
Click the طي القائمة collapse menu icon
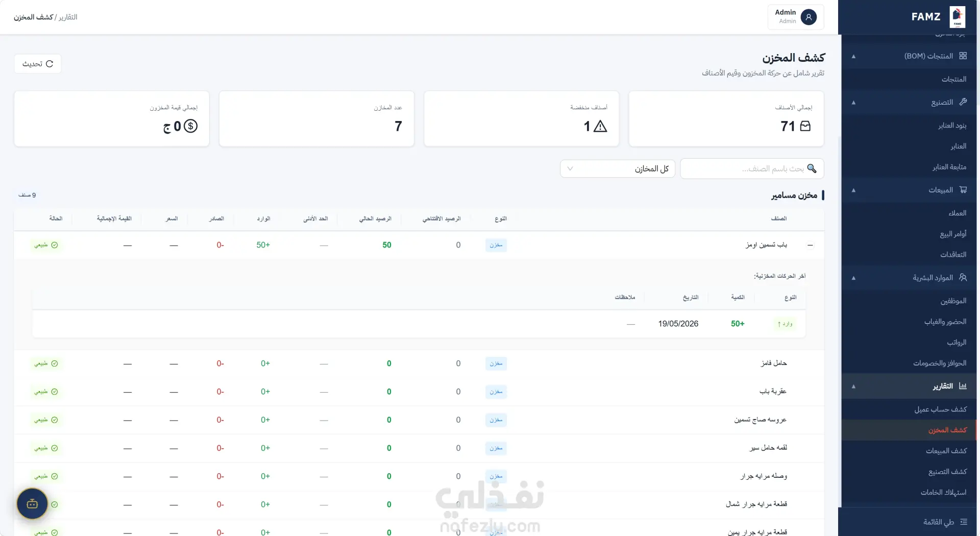963,522
